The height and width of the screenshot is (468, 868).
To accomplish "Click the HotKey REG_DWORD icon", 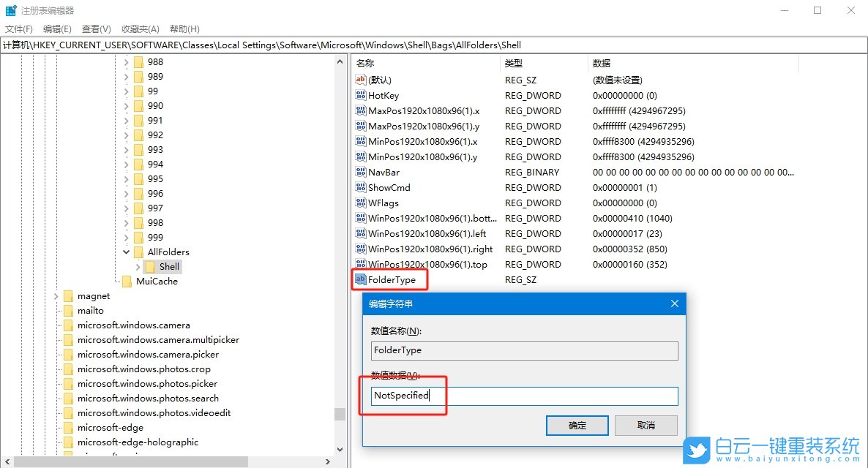I will 360,95.
